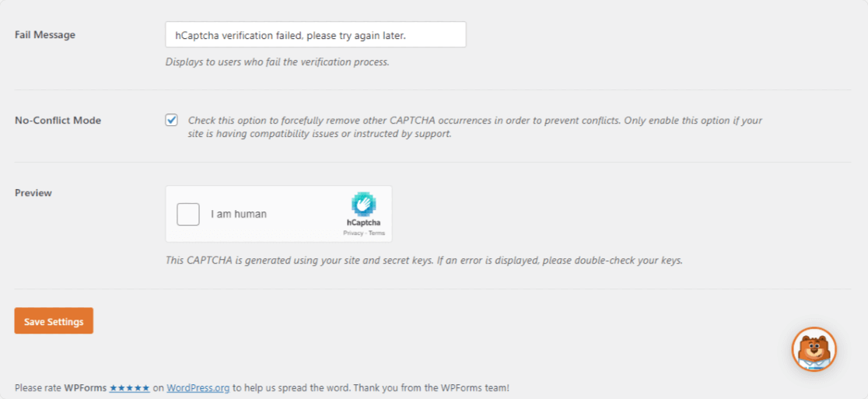Open the hCaptcha Privacy link
Image resolution: width=868 pixels, height=399 pixels.
(x=352, y=233)
